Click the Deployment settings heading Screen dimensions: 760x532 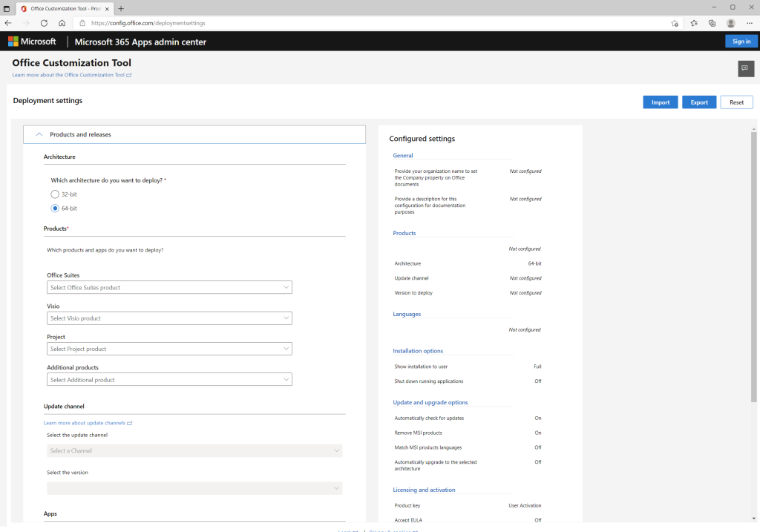pyautogui.click(x=47, y=100)
